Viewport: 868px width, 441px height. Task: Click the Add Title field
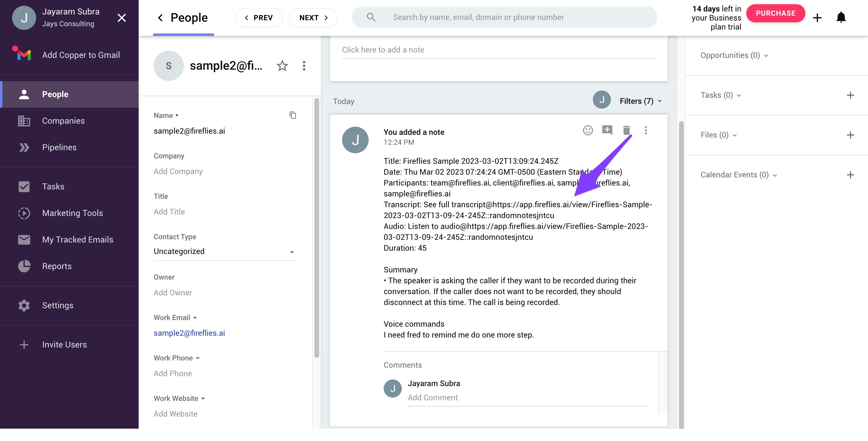(x=169, y=212)
